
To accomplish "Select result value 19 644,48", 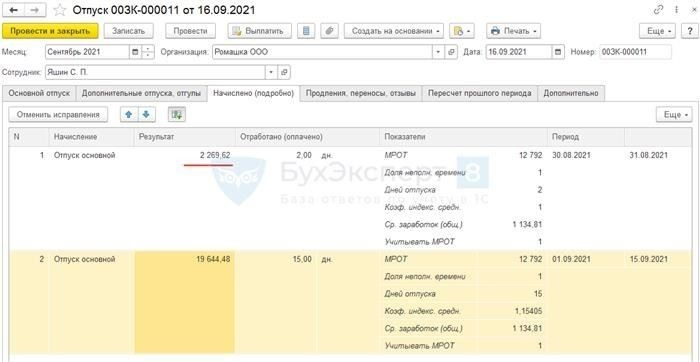I will coord(213,259).
